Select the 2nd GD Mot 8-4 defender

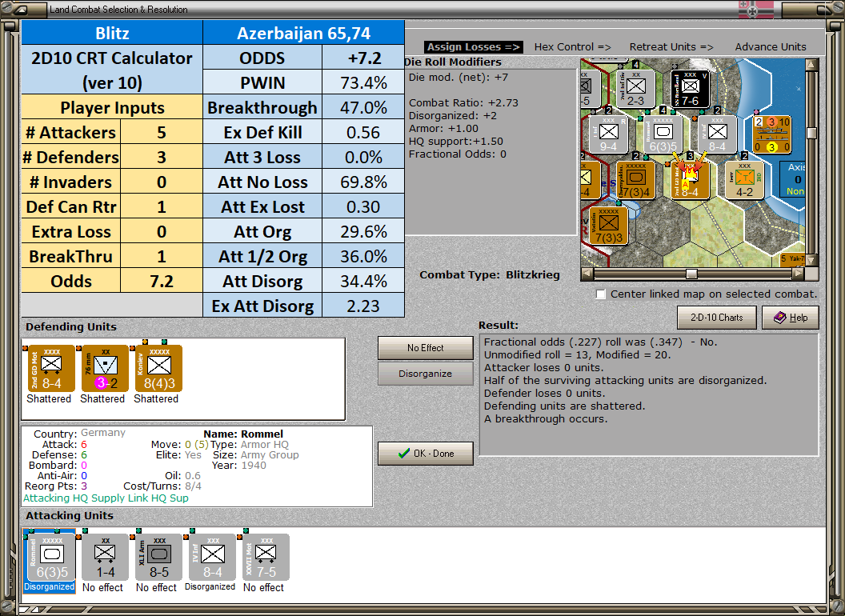51,369
